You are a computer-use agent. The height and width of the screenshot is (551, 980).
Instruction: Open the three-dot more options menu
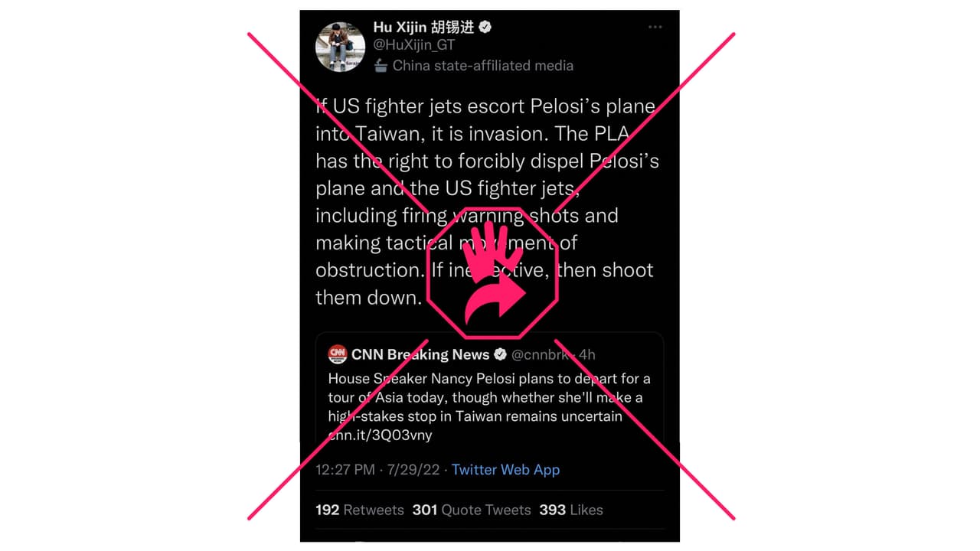point(655,27)
